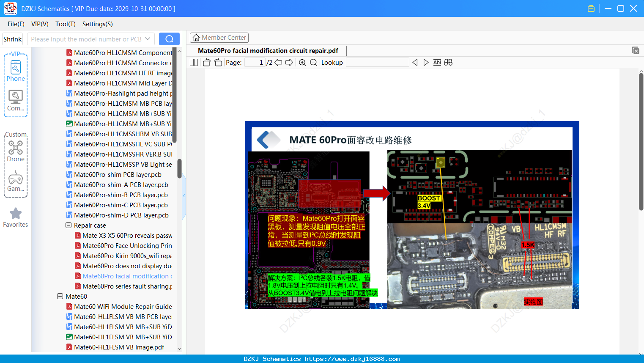
Task: Collapse the Repair case folder
Action: pos(69,225)
